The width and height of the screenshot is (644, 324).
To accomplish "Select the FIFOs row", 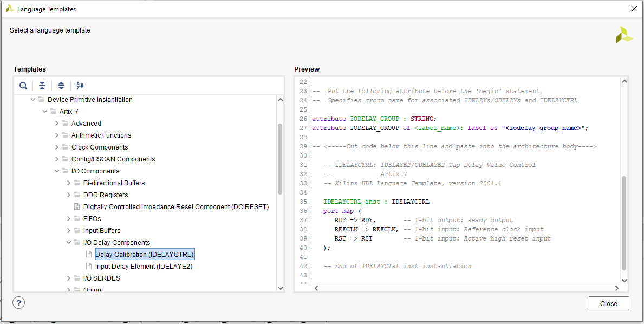I will tap(92, 218).
